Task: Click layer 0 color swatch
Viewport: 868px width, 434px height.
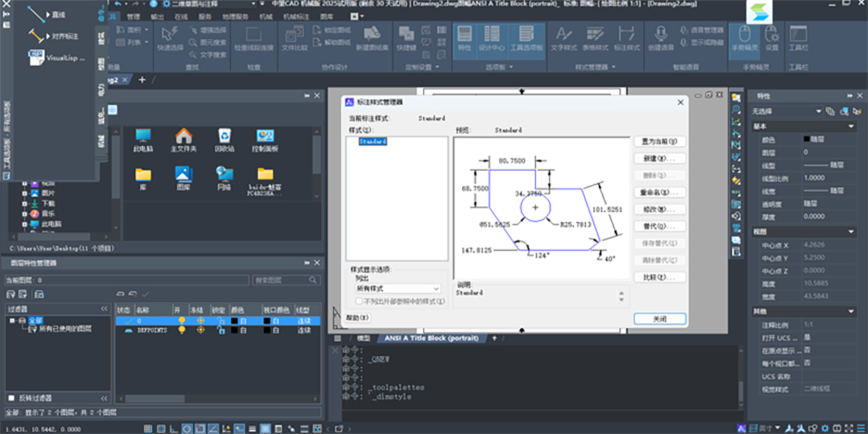Action: 235,320
